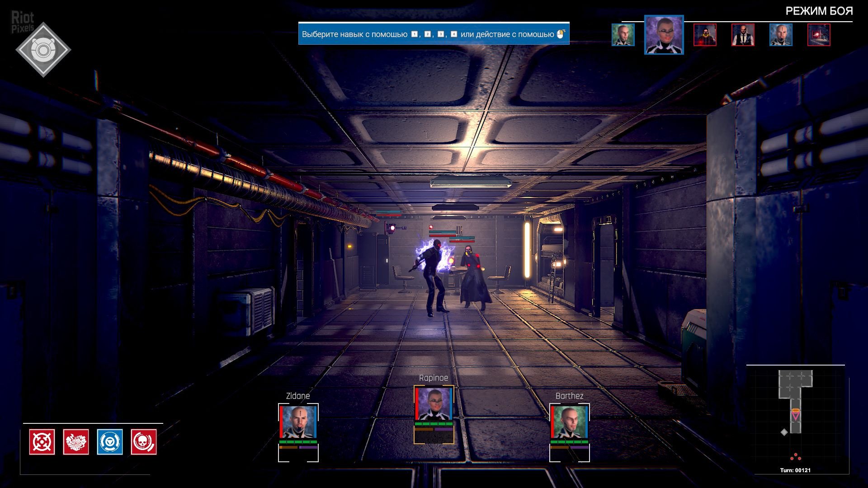The image size is (868, 488).
Task: Click vested bald enemy portrait in queue
Action: click(743, 35)
